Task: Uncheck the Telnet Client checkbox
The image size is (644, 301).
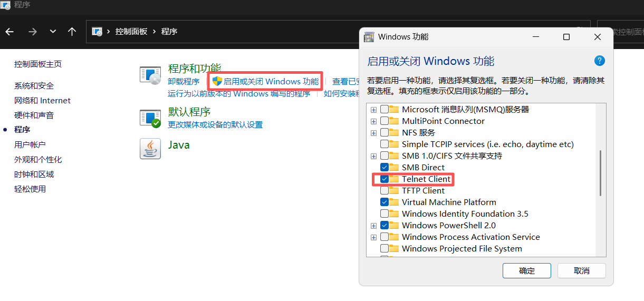Action: click(385, 179)
